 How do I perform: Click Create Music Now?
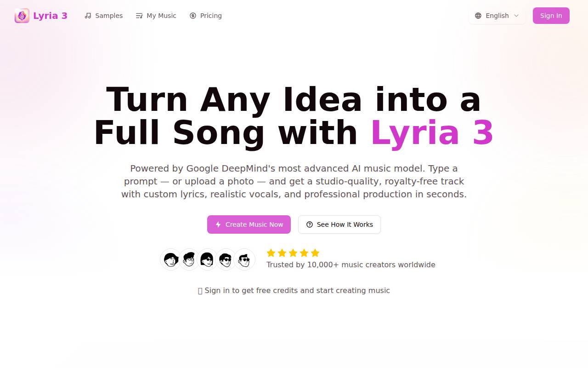[249, 224]
